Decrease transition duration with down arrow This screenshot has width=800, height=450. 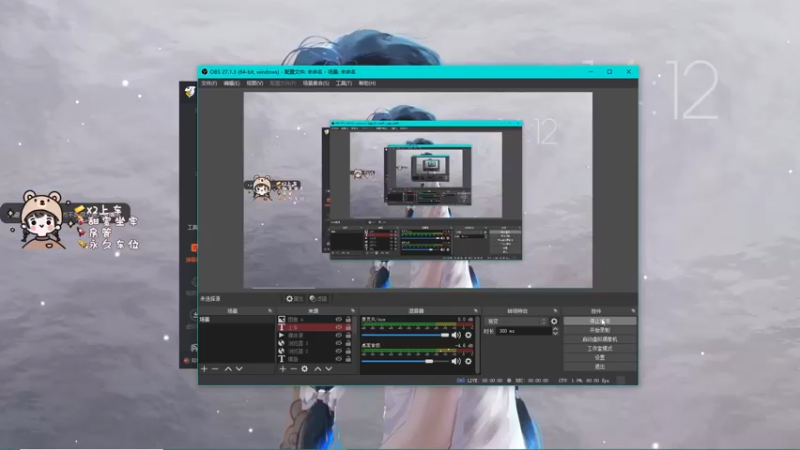tap(555, 334)
